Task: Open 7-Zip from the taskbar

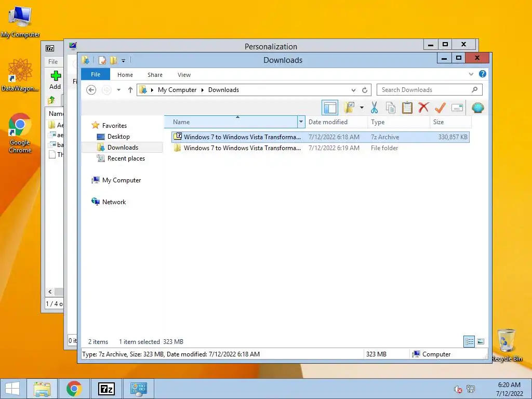Action: click(x=107, y=389)
